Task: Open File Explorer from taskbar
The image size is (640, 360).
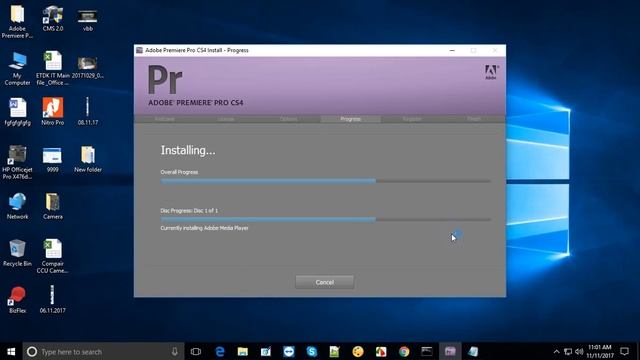Action: click(x=242, y=351)
